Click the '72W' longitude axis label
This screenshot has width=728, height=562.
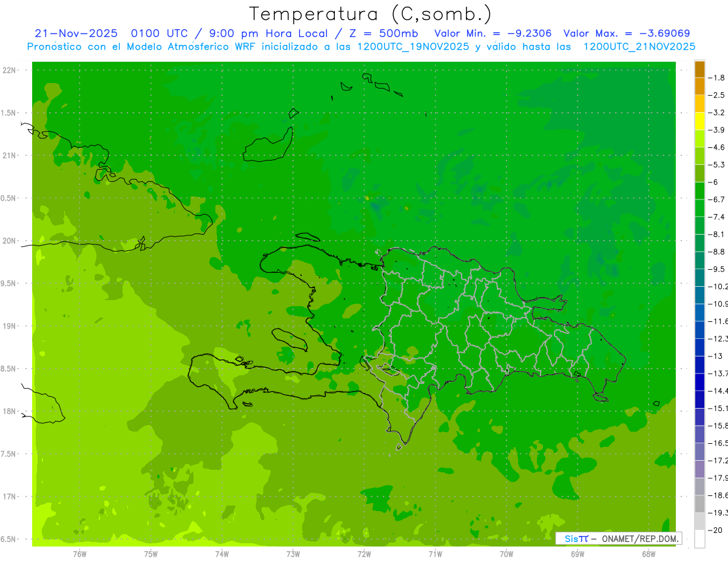[364, 555]
